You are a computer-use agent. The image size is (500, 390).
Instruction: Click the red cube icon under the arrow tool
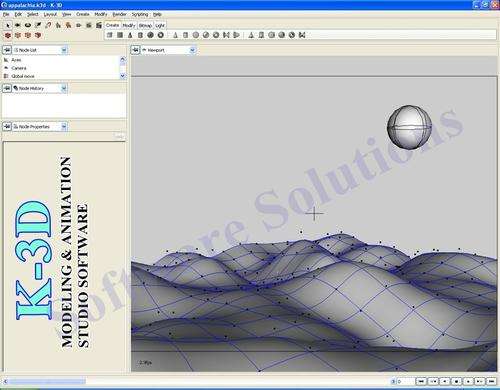pyautogui.click(x=8, y=35)
